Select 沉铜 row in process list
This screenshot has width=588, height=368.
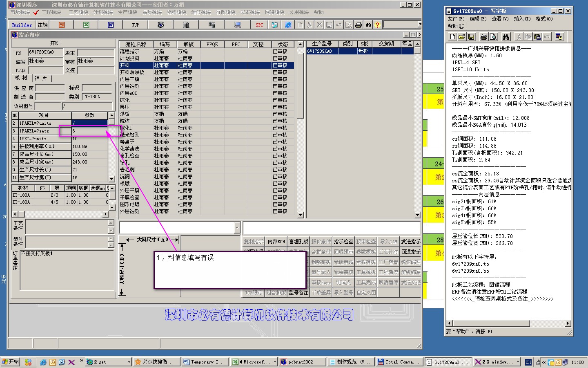pos(206,177)
